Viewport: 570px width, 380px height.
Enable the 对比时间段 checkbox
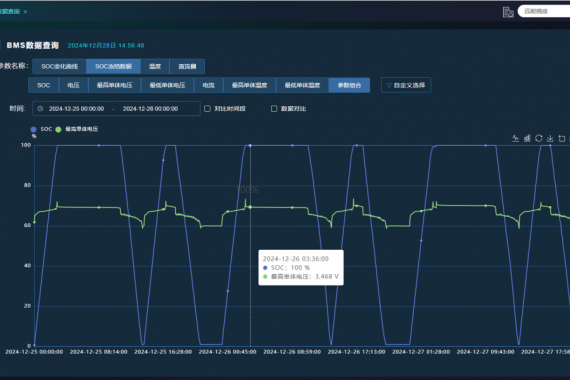tap(207, 108)
